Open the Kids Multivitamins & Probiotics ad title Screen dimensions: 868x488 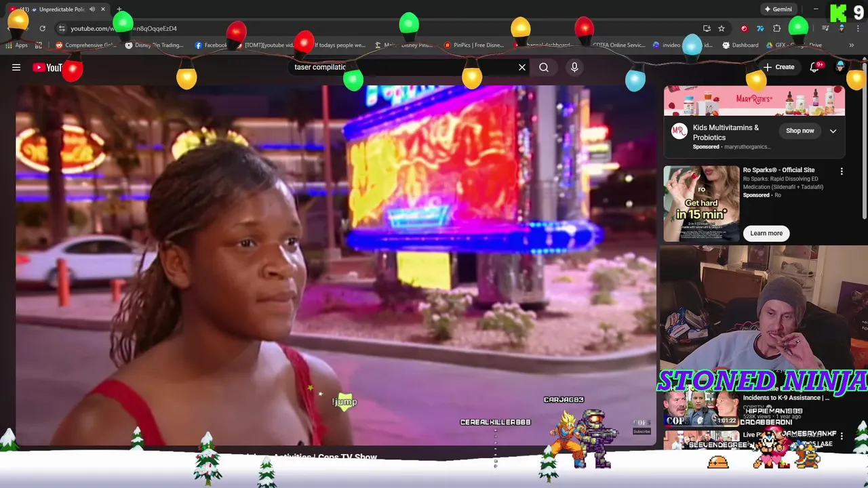pyautogui.click(x=726, y=132)
